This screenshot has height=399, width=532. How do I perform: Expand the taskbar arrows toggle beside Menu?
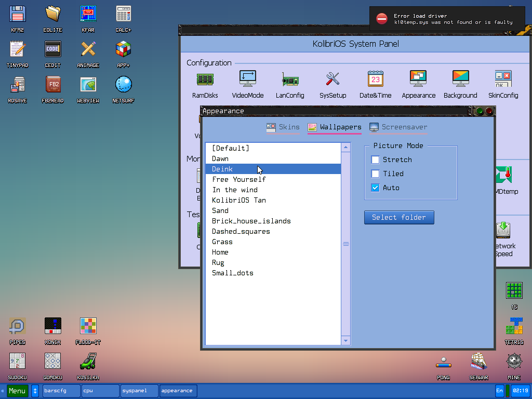[35, 391]
